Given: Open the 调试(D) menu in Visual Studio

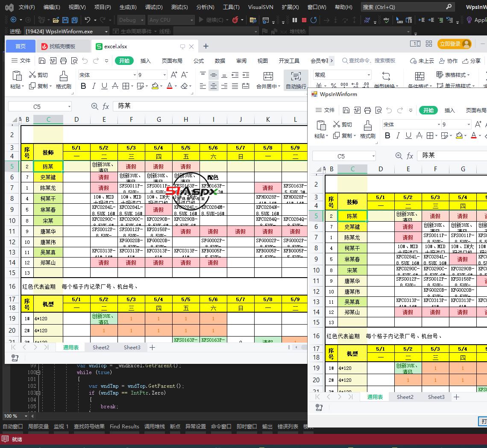Looking at the screenshot, I should click(154, 7).
